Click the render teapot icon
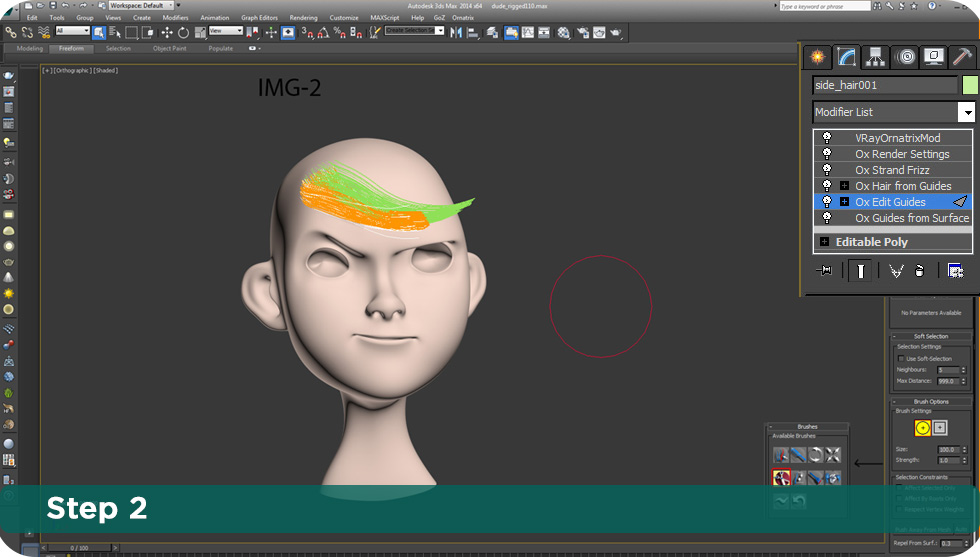Viewport: 980px width, 557px height. click(x=616, y=33)
